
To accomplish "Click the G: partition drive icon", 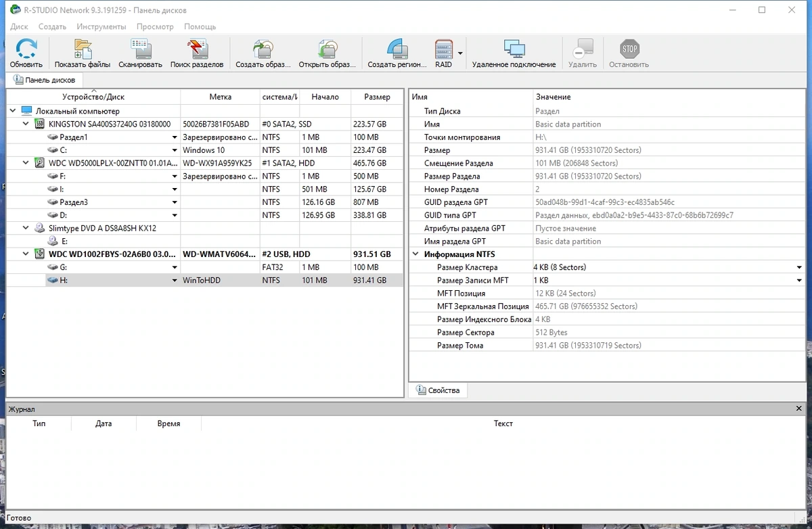I will [x=53, y=268].
